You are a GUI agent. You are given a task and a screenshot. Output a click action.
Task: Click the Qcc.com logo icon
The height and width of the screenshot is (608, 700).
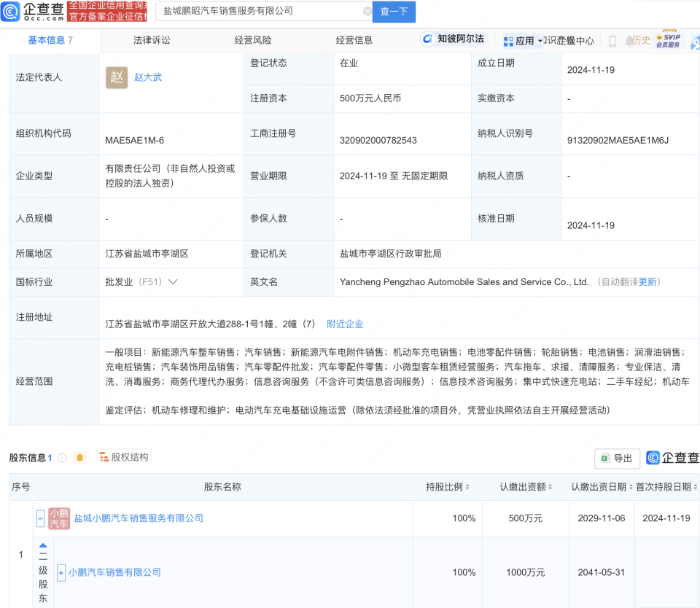(10, 11)
